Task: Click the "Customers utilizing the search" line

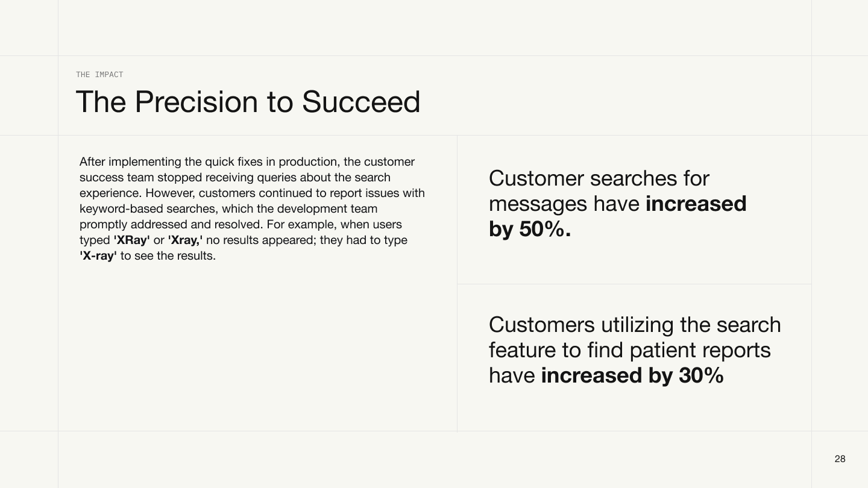Action: coord(634,325)
